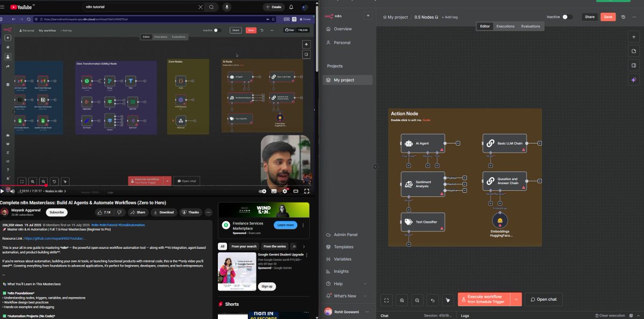Open Templates in the sidebar
Image resolution: width=644 pixels, height=319 pixels.
tap(347, 247)
